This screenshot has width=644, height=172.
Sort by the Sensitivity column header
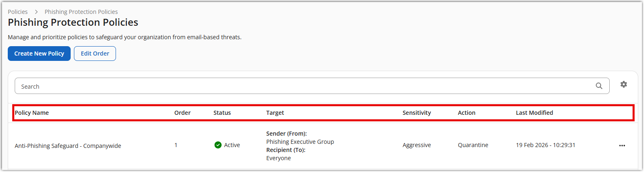417,113
